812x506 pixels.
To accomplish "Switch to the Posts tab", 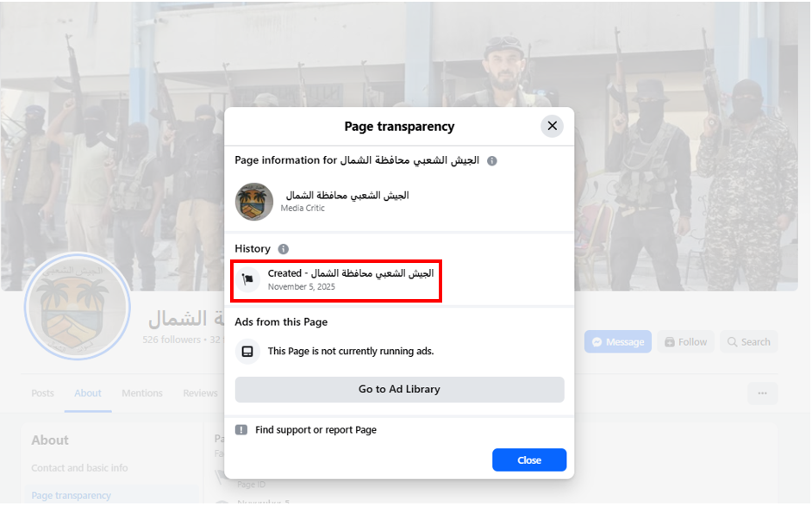I will (42, 393).
